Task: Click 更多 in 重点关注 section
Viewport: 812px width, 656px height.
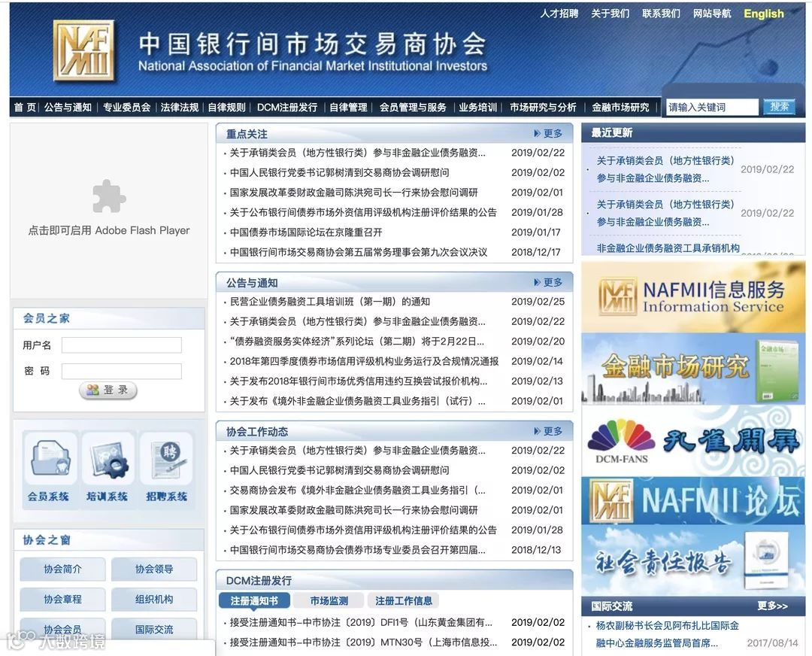Action: coord(548,133)
